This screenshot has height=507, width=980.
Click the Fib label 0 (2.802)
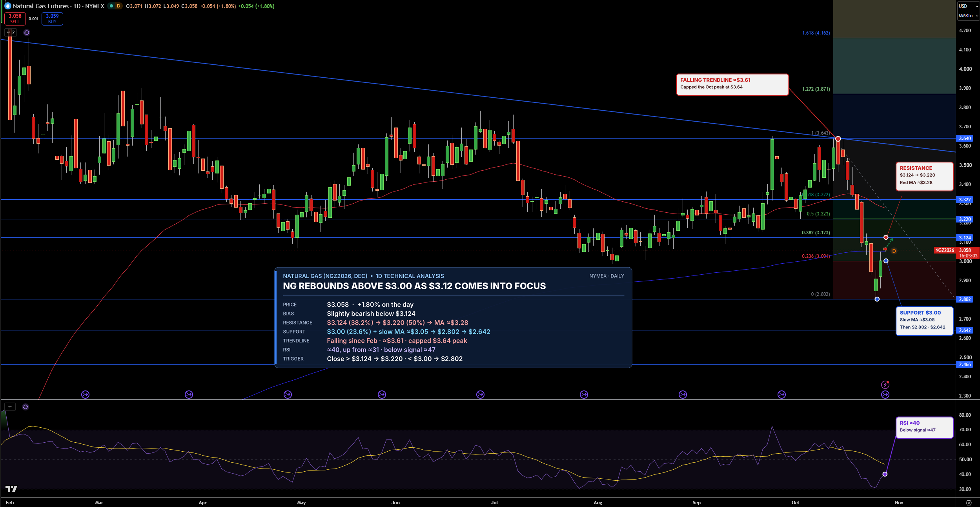coord(820,294)
